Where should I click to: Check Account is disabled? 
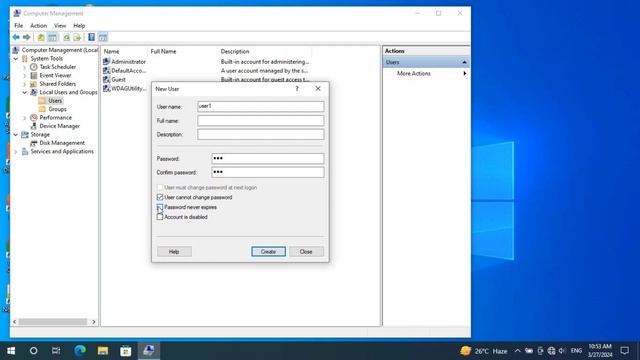point(160,217)
